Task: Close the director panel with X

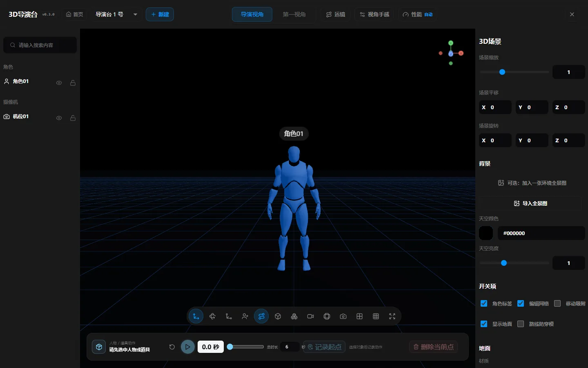Action: 572,14
